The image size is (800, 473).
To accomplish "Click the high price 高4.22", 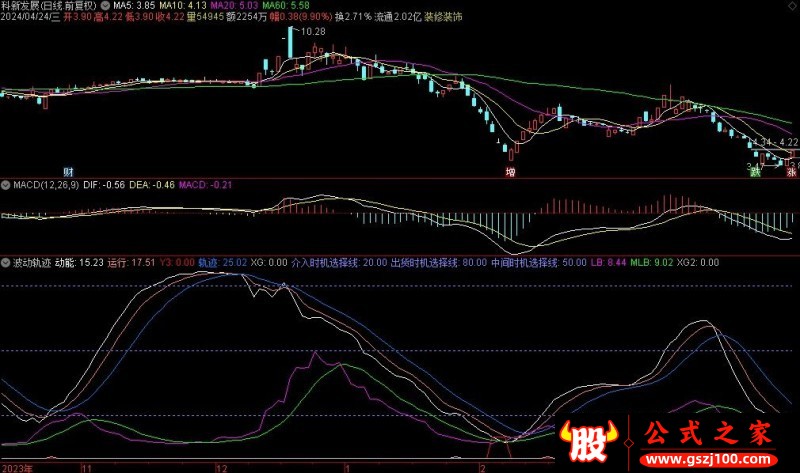I will (108, 17).
